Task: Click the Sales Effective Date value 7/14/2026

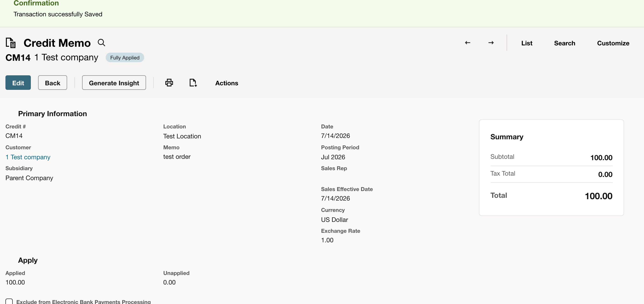Action: pyautogui.click(x=335, y=198)
